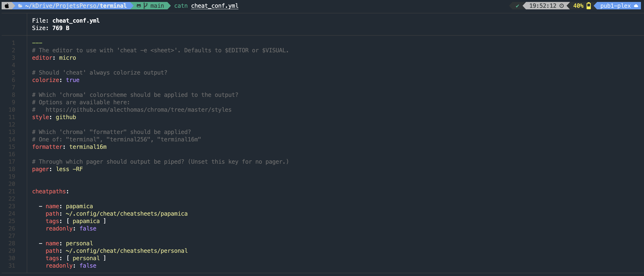Click the clock icon after 19:52:12
This screenshot has height=276, width=644.
(x=562, y=6)
